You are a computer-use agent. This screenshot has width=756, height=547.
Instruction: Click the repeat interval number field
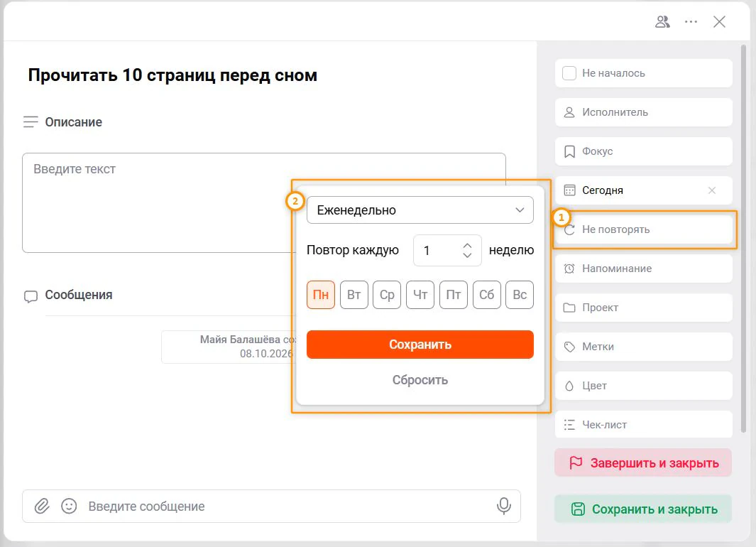(x=447, y=250)
